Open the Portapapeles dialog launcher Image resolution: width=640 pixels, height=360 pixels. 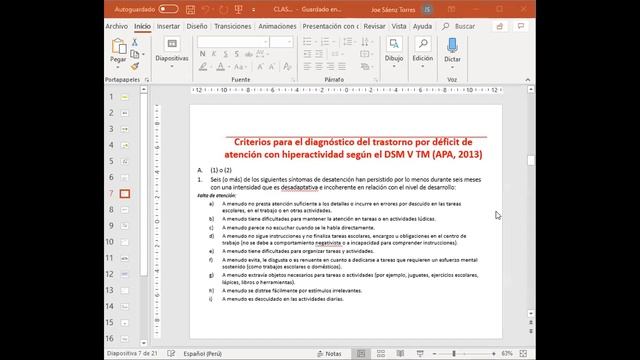click(147, 80)
